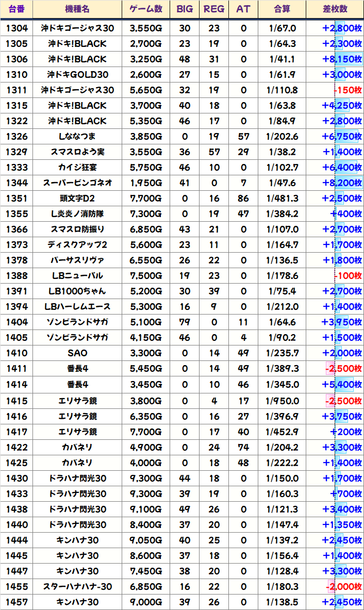Click the 台番 column header
Screen dimensions: 364x610
coord(16,9)
